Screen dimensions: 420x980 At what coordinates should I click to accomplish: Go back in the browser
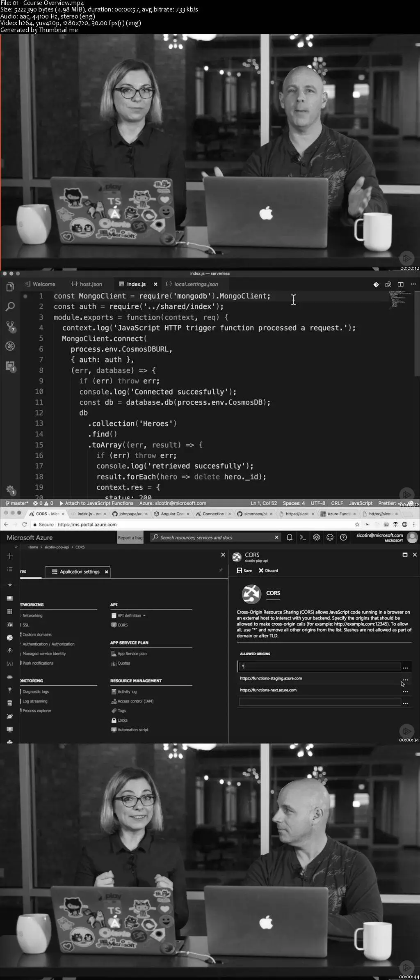point(6,525)
